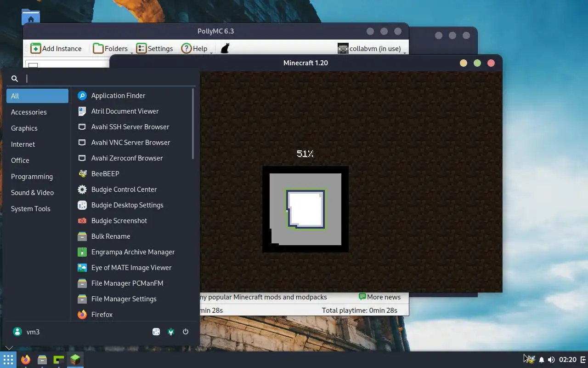This screenshot has width=588, height=368.
Task: Open the collabvm account dropdown
Action: tap(372, 48)
